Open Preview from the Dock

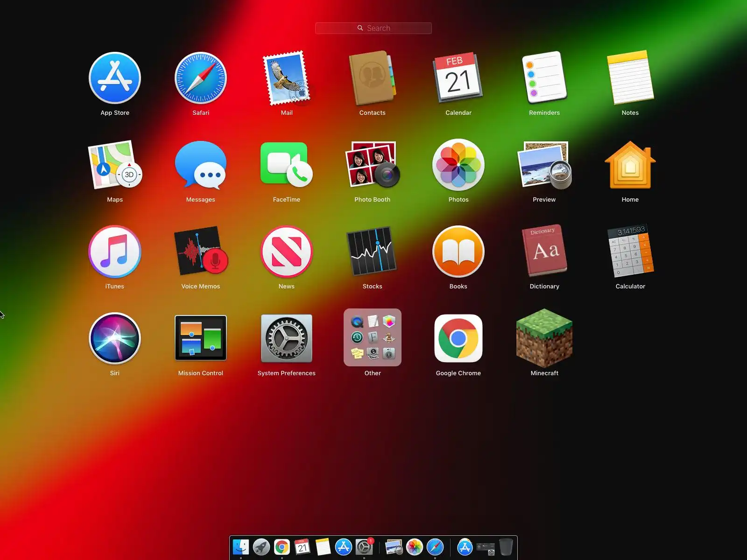coord(394,547)
